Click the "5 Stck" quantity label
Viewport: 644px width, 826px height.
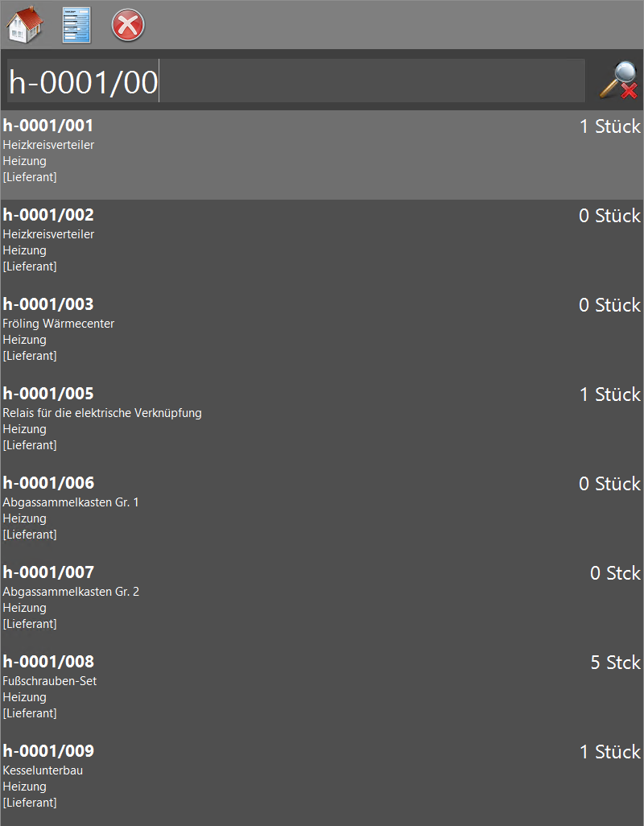[615, 663]
